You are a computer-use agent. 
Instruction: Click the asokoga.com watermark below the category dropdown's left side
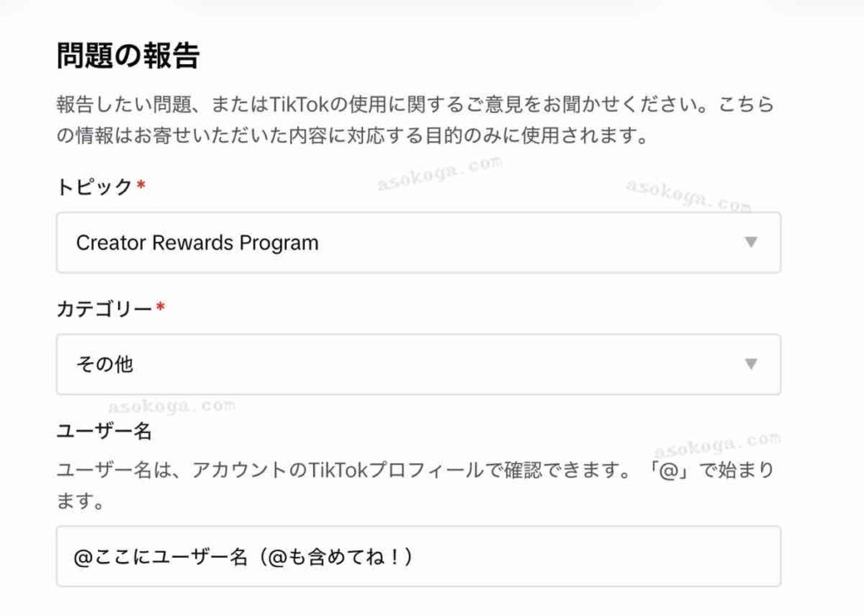(x=170, y=407)
